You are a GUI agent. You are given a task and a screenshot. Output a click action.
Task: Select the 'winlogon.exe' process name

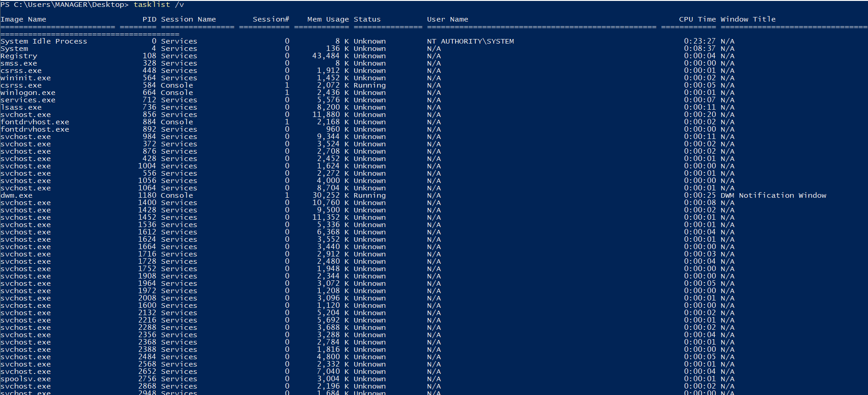click(x=28, y=93)
